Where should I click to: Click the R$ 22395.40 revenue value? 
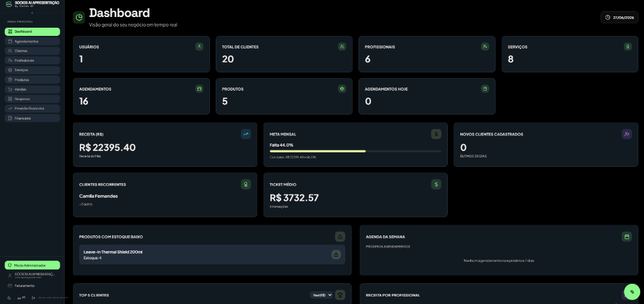click(x=107, y=147)
